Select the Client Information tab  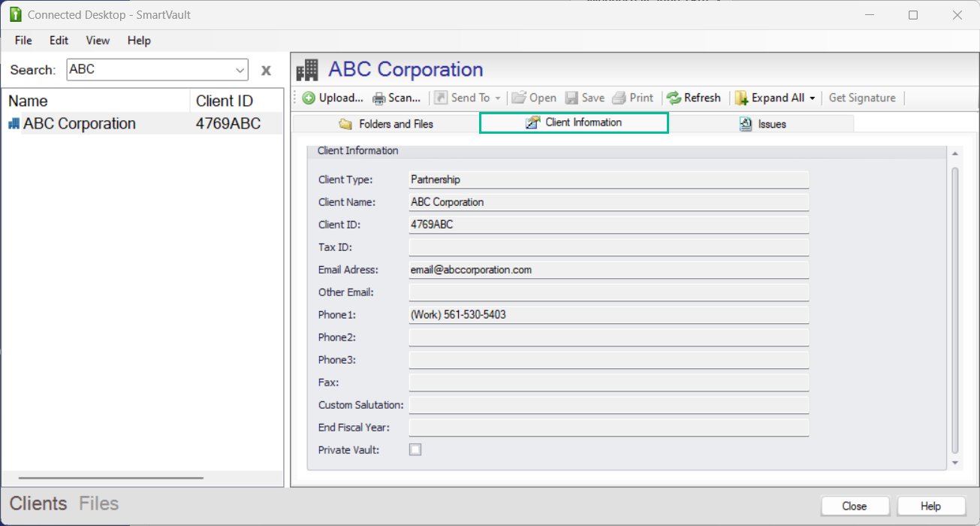coord(574,122)
